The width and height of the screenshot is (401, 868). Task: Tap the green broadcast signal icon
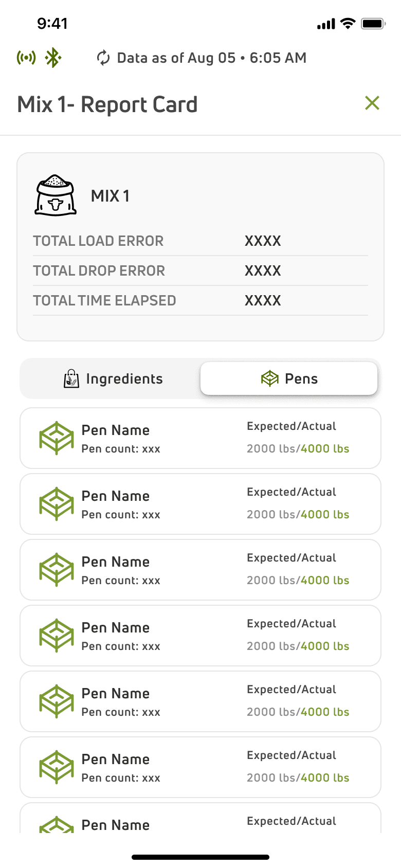pyautogui.click(x=26, y=58)
